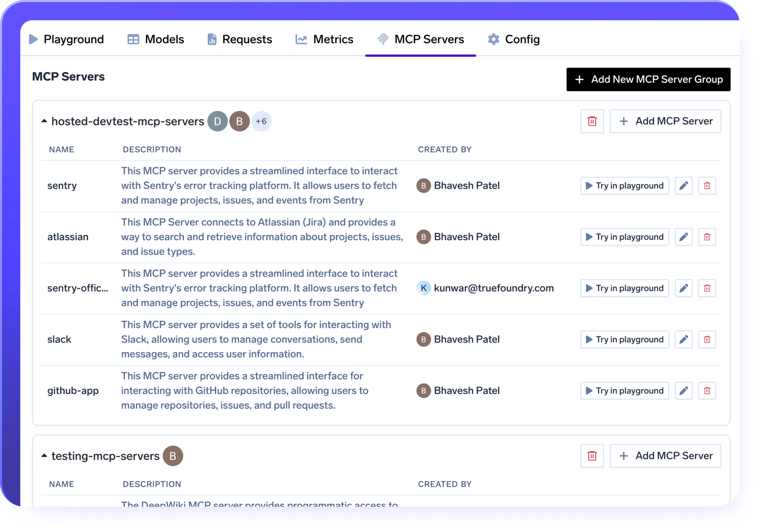Delete the slack MCP server
Image resolution: width=760 pixels, height=532 pixels.
point(707,339)
